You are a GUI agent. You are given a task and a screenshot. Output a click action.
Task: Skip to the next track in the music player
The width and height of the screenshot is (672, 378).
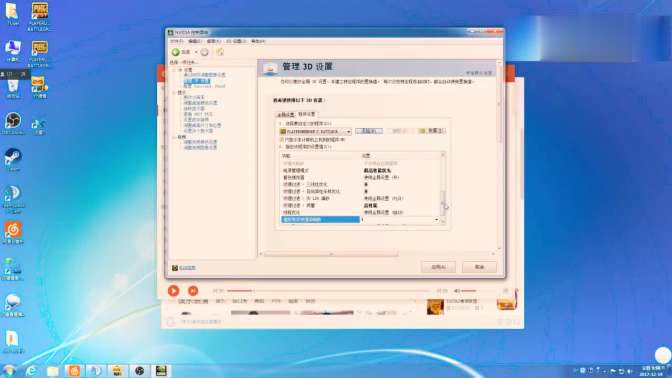193,291
